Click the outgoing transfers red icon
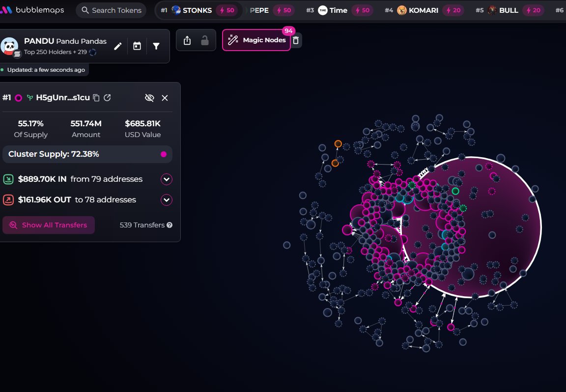 tap(8, 199)
